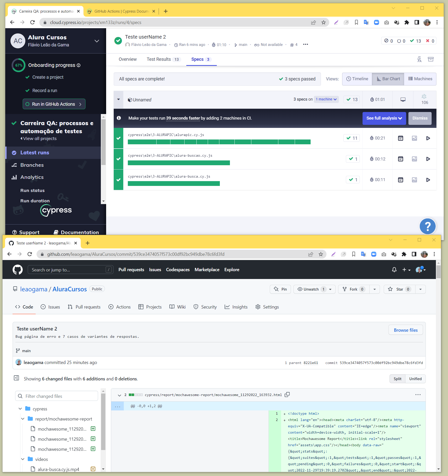Select Unified diff view

point(415,379)
